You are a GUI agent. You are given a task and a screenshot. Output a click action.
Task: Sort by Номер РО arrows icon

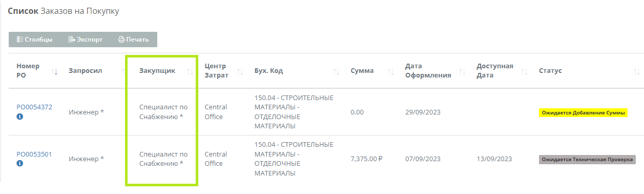[55, 71]
